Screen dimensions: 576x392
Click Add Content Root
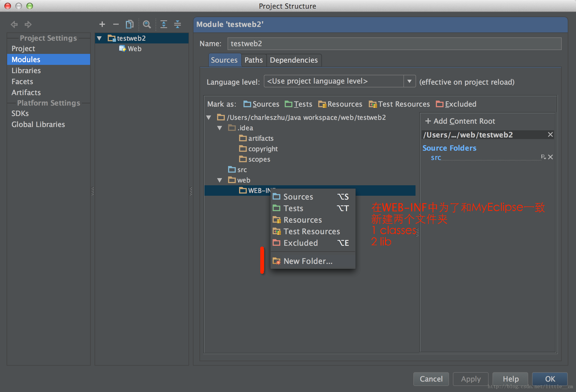pyautogui.click(x=460, y=121)
